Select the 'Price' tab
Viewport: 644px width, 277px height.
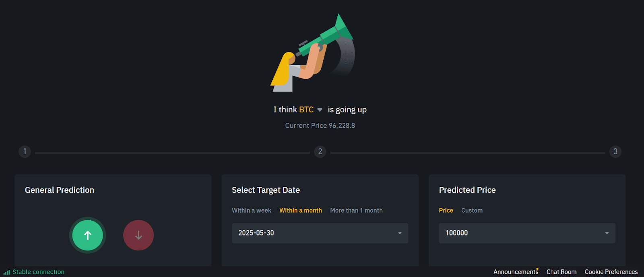[x=446, y=210]
